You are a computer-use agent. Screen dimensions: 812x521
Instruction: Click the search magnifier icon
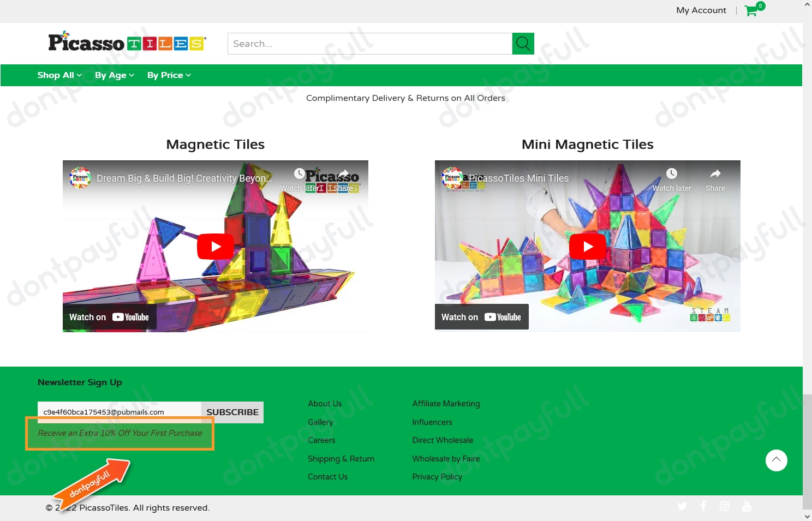coord(523,44)
